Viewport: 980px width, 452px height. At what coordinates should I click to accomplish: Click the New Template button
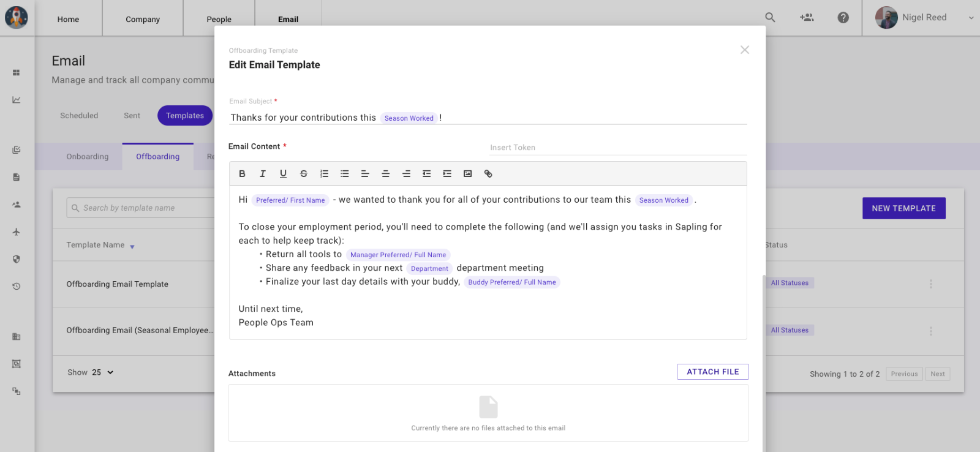click(x=903, y=208)
